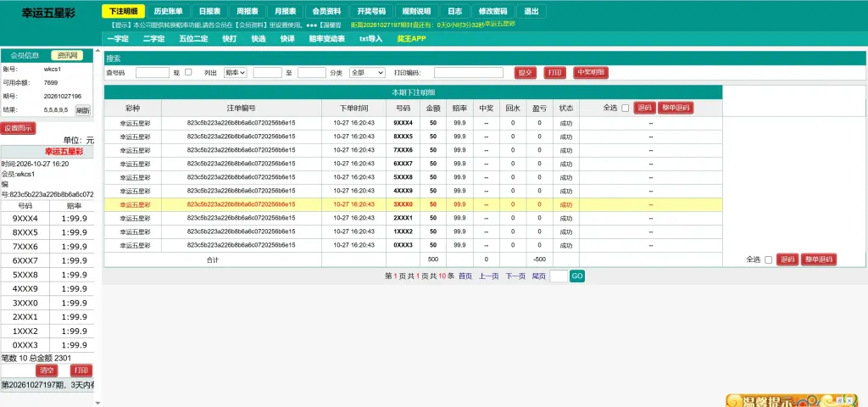
Task: Click the 退出 logout tab
Action: coord(531,11)
